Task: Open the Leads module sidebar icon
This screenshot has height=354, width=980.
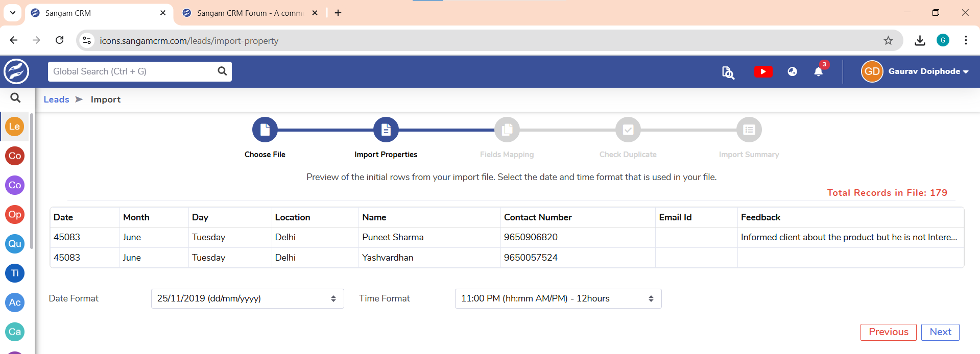Action: click(x=15, y=127)
